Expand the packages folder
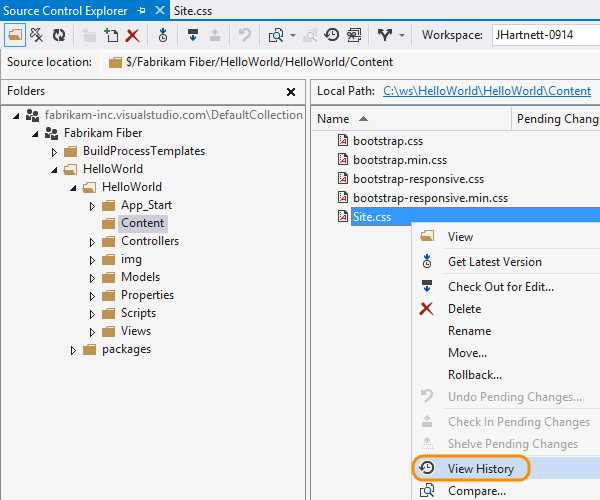This screenshot has width=600, height=500. click(73, 350)
